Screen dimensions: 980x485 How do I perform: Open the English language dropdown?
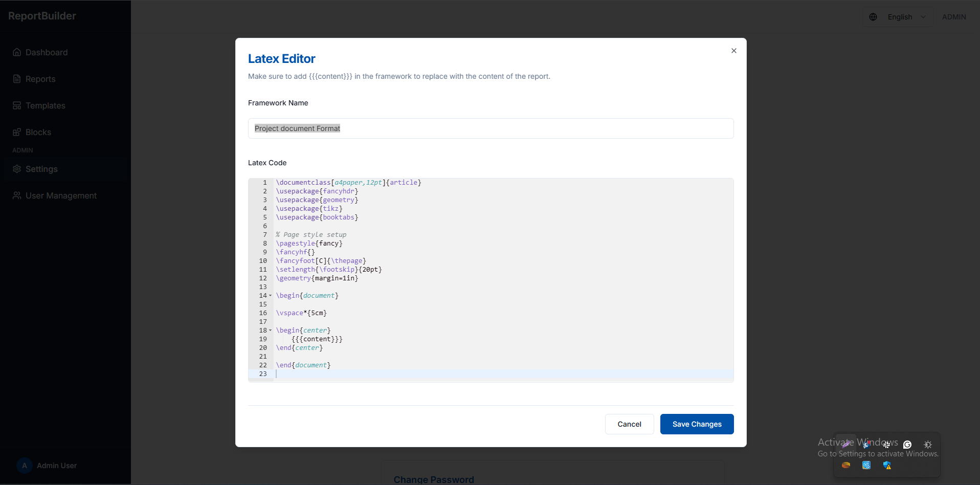(x=906, y=17)
